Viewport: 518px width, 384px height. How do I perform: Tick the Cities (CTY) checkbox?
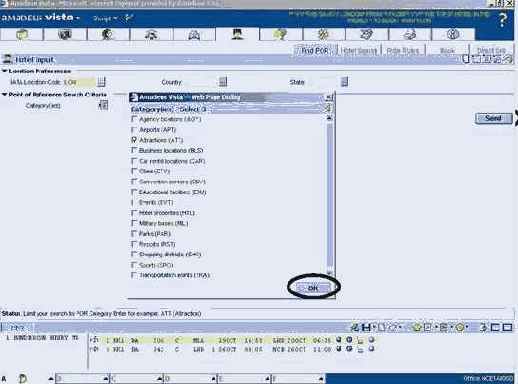pyautogui.click(x=134, y=171)
